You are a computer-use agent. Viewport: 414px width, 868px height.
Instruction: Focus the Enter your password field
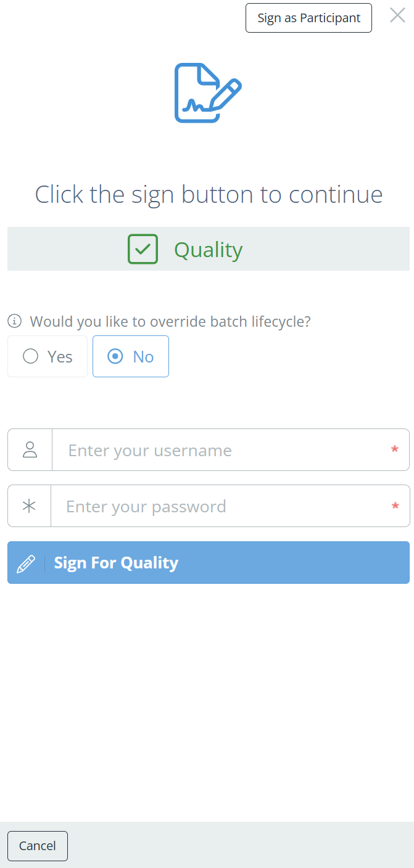tap(222, 506)
